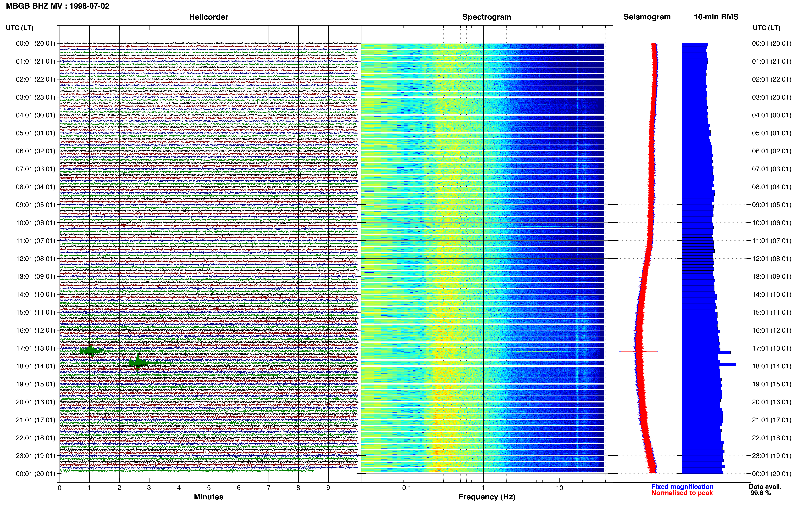The width and height of the screenshot is (812, 508).
Task: Click the 5 tick on Minutes axis
Action: [209, 487]
